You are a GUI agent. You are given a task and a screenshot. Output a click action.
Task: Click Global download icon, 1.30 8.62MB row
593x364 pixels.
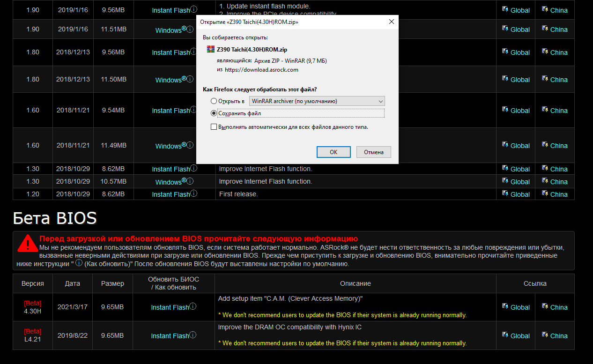tap(505, 168)
